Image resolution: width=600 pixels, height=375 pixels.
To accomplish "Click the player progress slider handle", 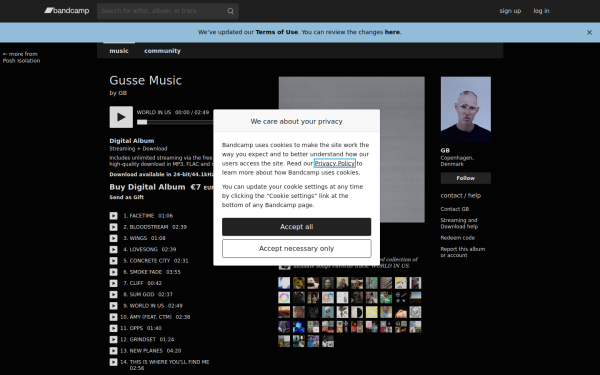I will coord(142,122).
